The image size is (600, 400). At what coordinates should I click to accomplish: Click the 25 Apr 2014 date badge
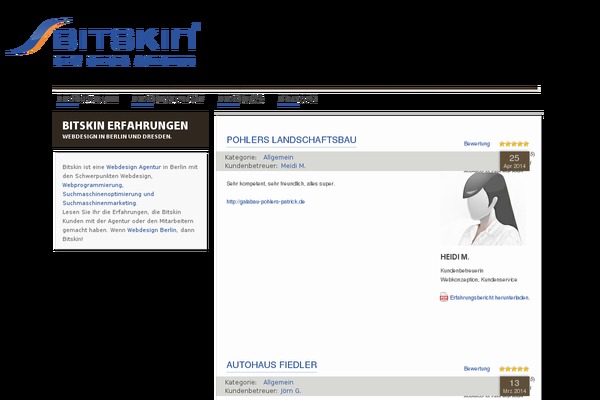coord(514,161)
